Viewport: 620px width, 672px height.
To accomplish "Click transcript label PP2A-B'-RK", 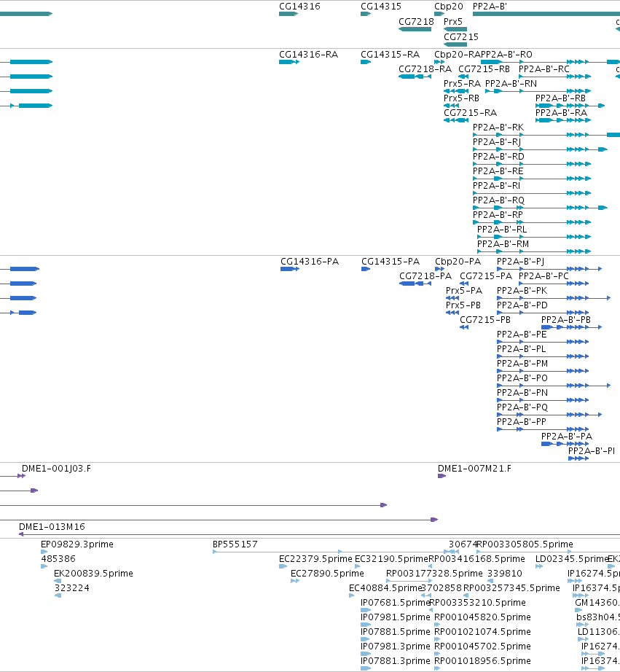I will [498, 128].
